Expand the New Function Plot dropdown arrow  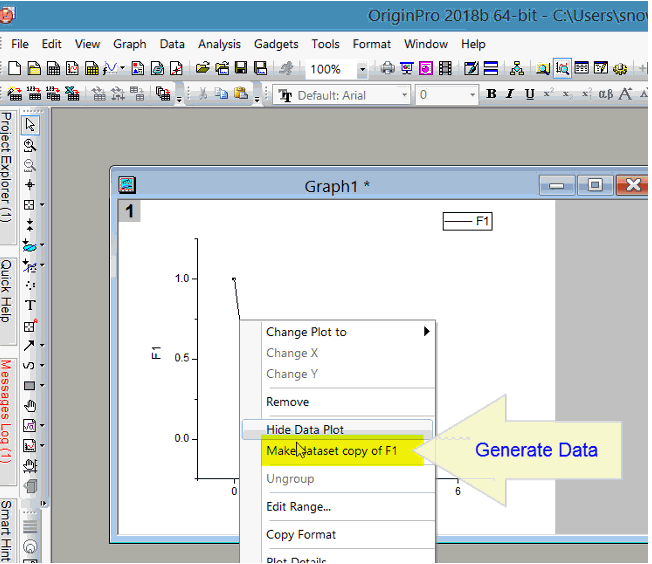pyautogui.click(x=122, y=68)
